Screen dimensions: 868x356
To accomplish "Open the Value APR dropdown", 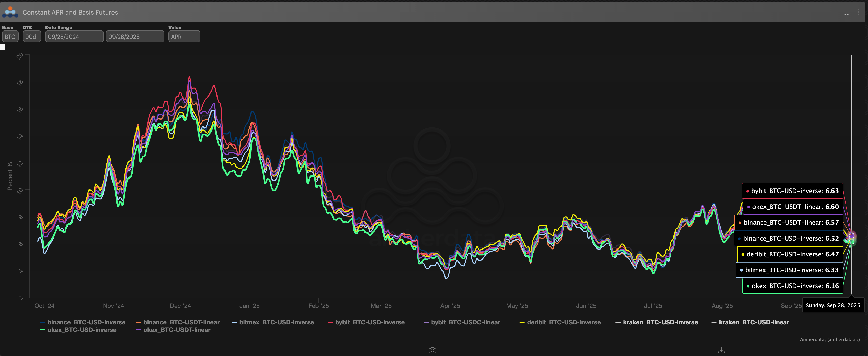I will click(184, 37).
